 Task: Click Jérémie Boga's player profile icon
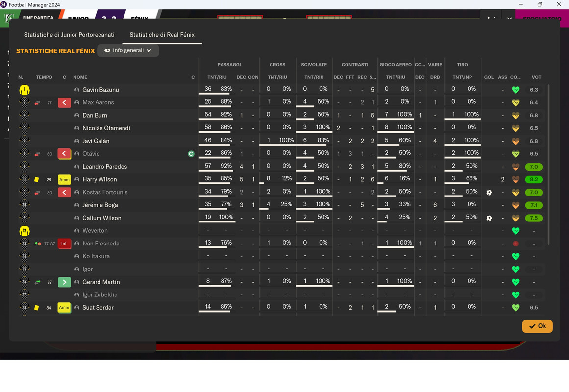click(x=77, y=205)
